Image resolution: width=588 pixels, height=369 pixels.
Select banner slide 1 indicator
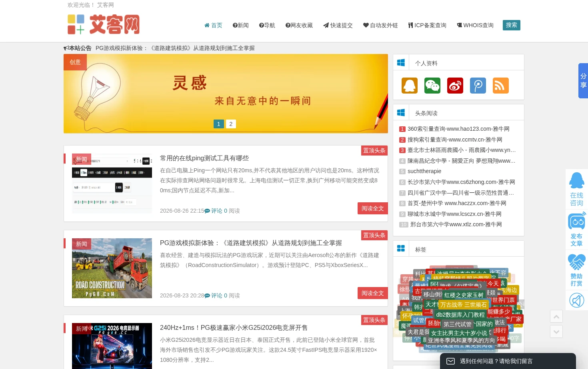219,124
